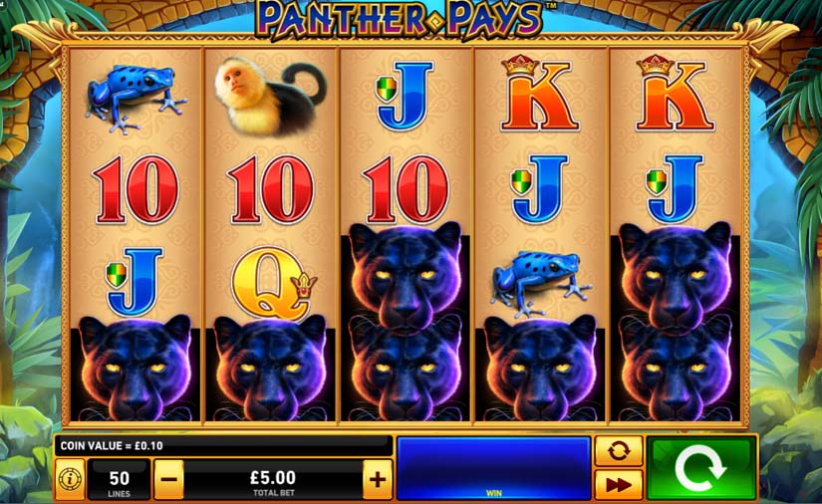Click the monkey symbol on reel two

pos(270,96)
